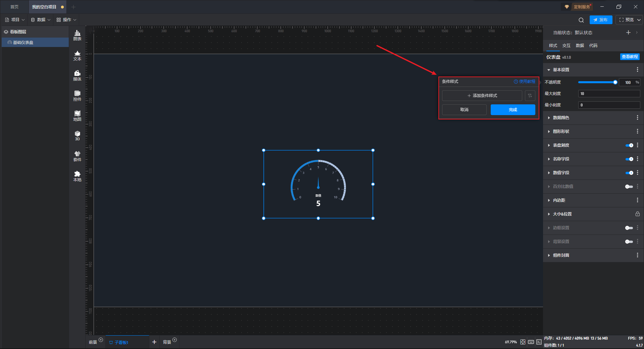Expand the 内边距 section
The height and width of the screenshot is (349, 644).
pos(549,200)
